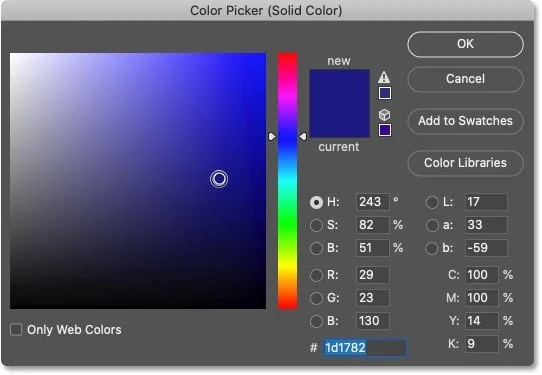Image resolution: width=542 pixels, height=375 pixels.
Task: Click the 'Only Web Colors' label text
Action: 74,330
